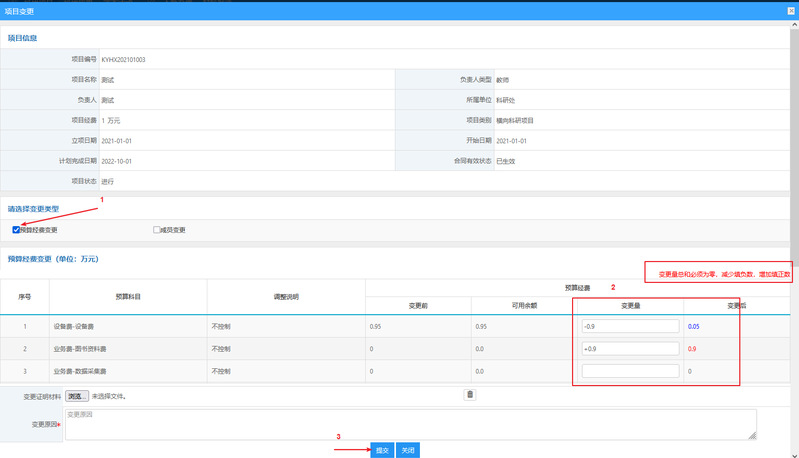Check the 成员变更 checkbox
This screenshot has height=458, width=799.
157,230
